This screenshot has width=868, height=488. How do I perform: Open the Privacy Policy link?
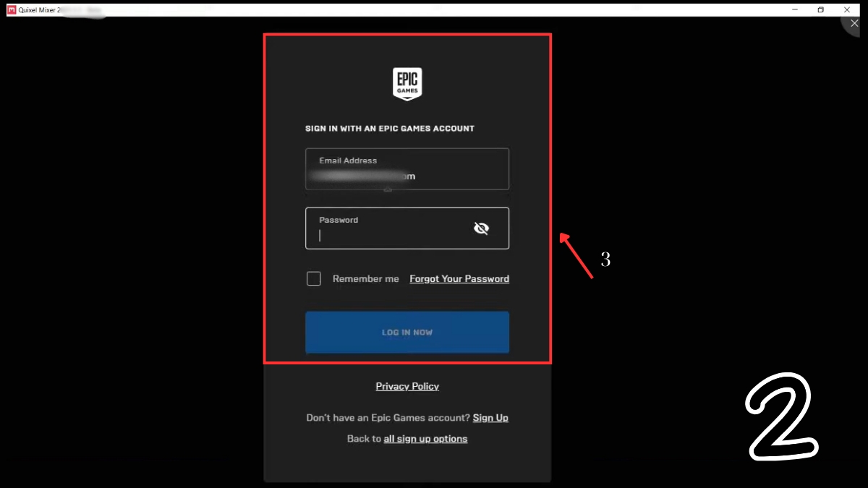tap(407, 386)
